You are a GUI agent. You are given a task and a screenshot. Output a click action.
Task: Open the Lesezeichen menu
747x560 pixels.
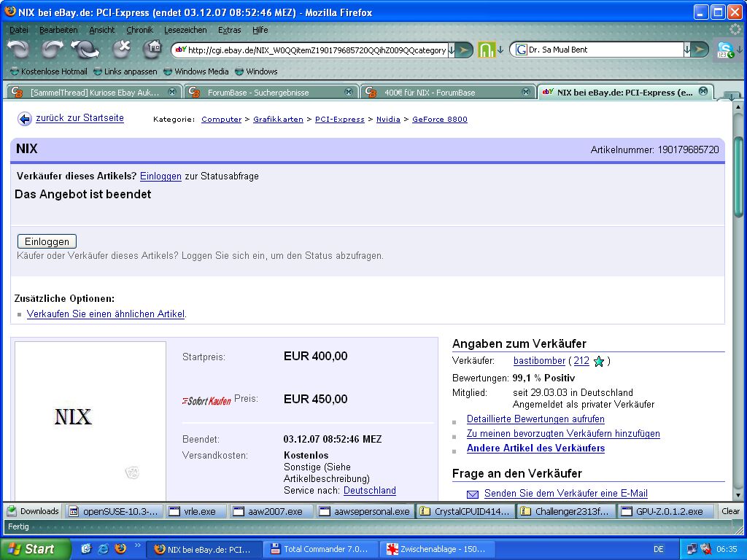tap(185, 30)
